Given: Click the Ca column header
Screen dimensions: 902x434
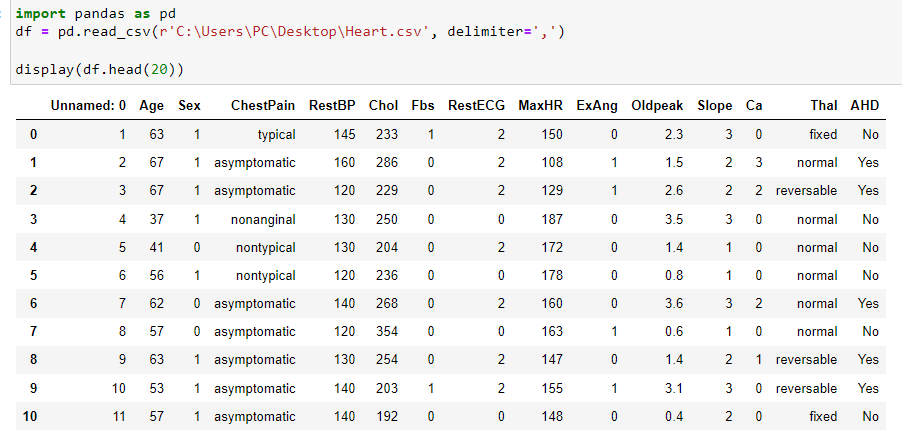Looking at the screenshot, I should (754, 106).
